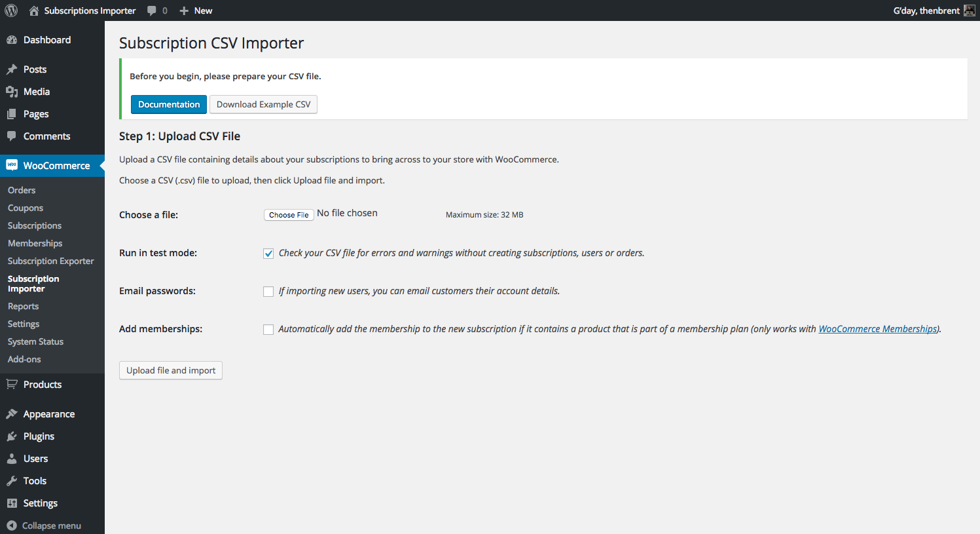Click the Tools wrench icon
This screenshot has width=980, height=534.
point(12,481)
